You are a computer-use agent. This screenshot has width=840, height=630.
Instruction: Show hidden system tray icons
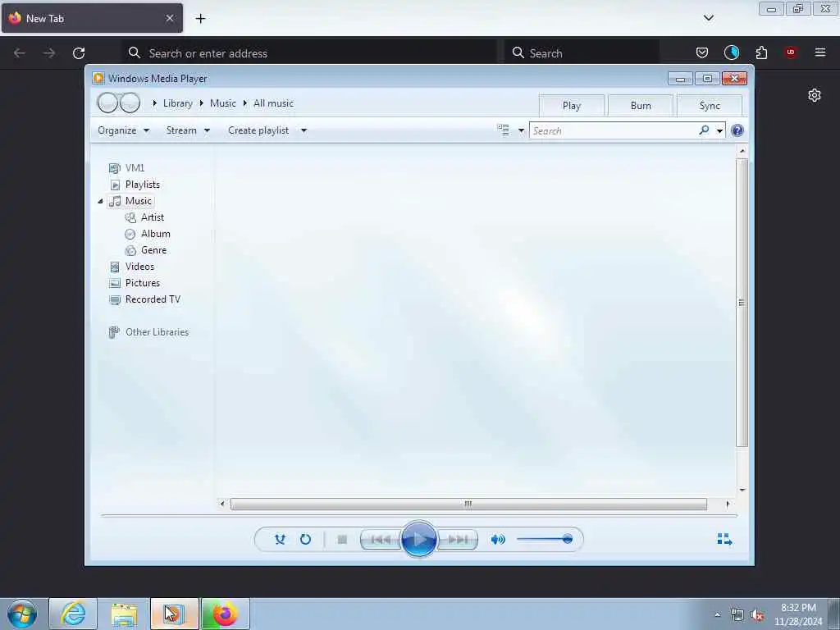717,614
